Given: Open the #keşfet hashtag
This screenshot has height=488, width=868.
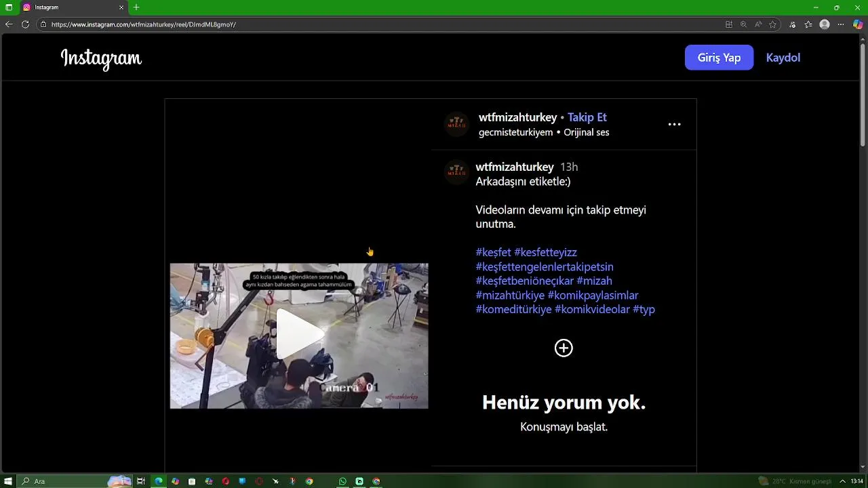Looking at the screenshot, I should click(494, 252).
